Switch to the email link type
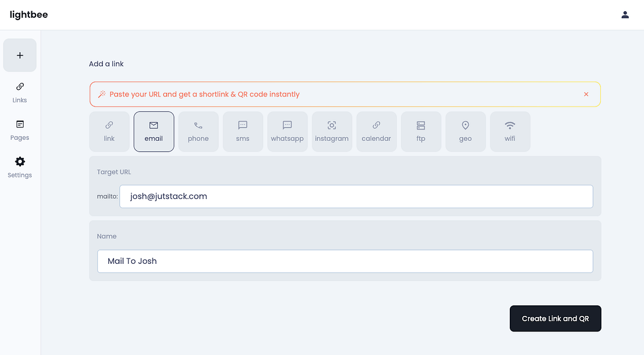This screenshot has height=355, width=644. pos(154,131)
